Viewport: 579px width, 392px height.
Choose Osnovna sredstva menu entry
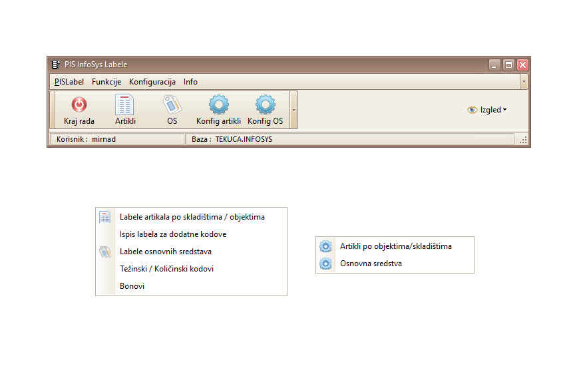pyautogui.click(x=395, y=264)
